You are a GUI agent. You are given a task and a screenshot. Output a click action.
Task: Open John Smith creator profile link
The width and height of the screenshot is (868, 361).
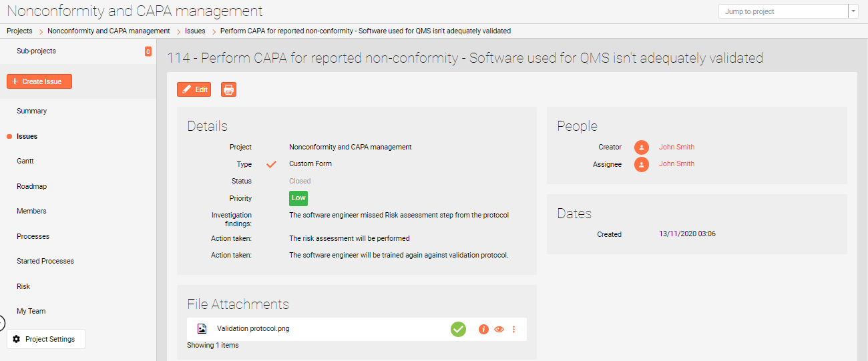click(676, 147)
